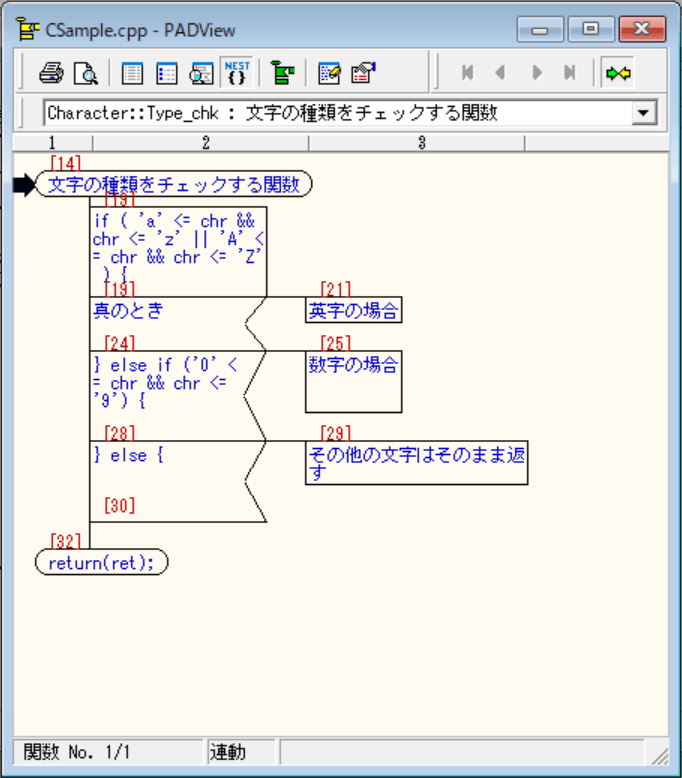Click the Print icon in toolbar
This screenshot has height=778, width=682.
pos(51,73)
